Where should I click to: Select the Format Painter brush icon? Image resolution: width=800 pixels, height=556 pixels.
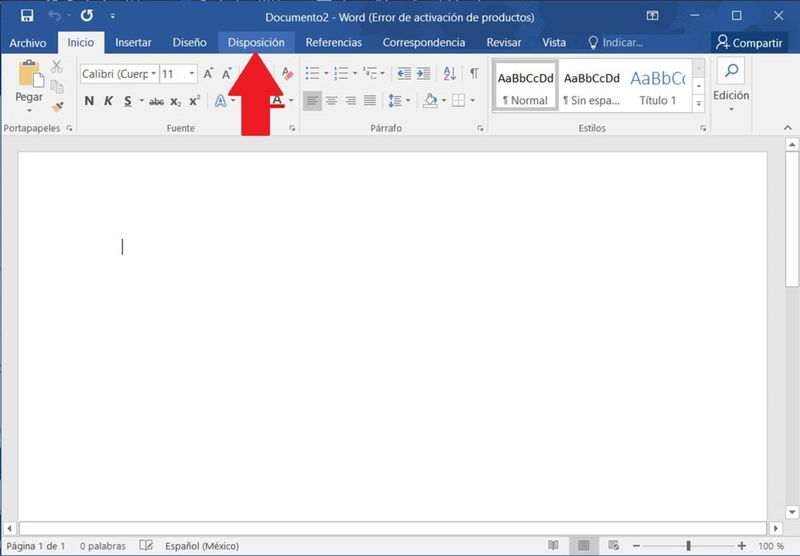[57, 107]
